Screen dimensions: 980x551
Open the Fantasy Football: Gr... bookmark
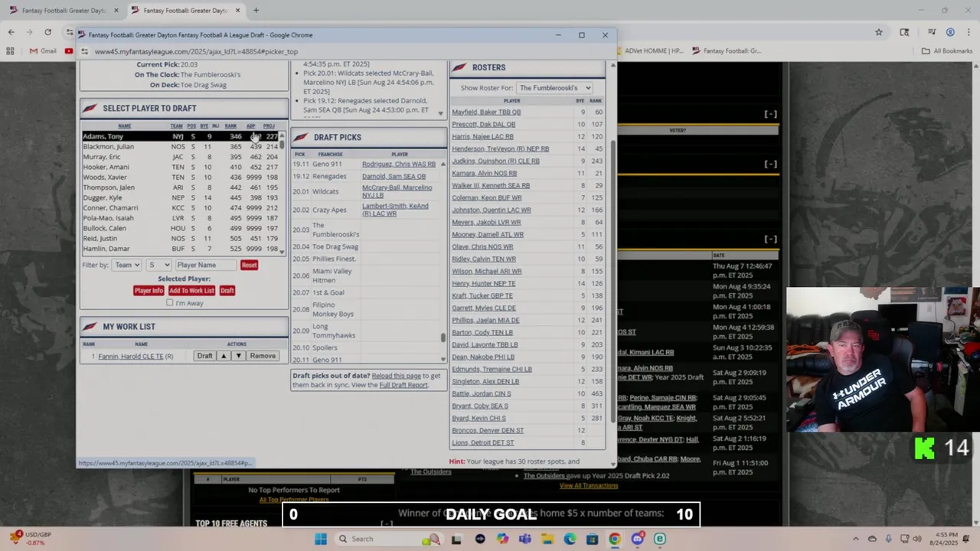coord(726,51)
